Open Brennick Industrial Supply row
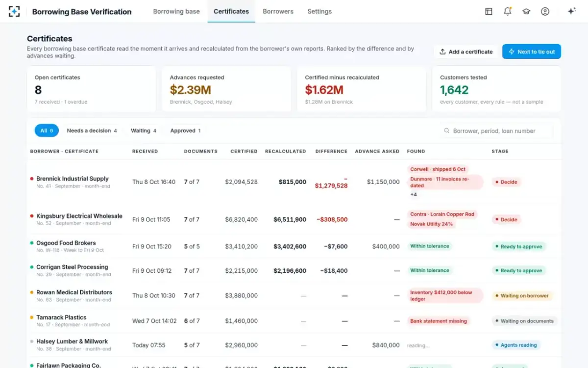The height and width of the screenshot is (368, 588). click(294, 182)
